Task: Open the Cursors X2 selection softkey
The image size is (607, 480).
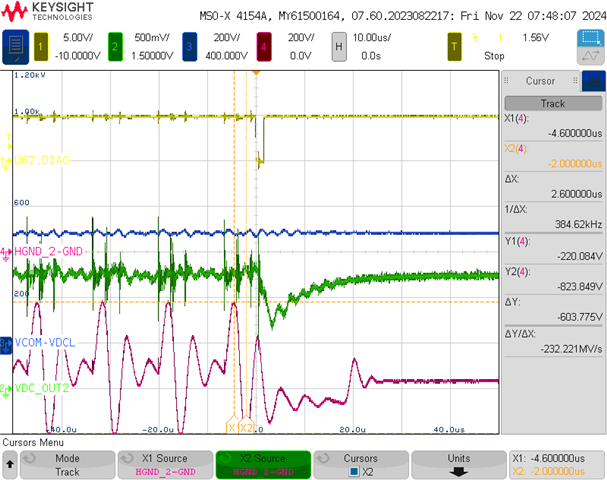Action: click(361, 465)
